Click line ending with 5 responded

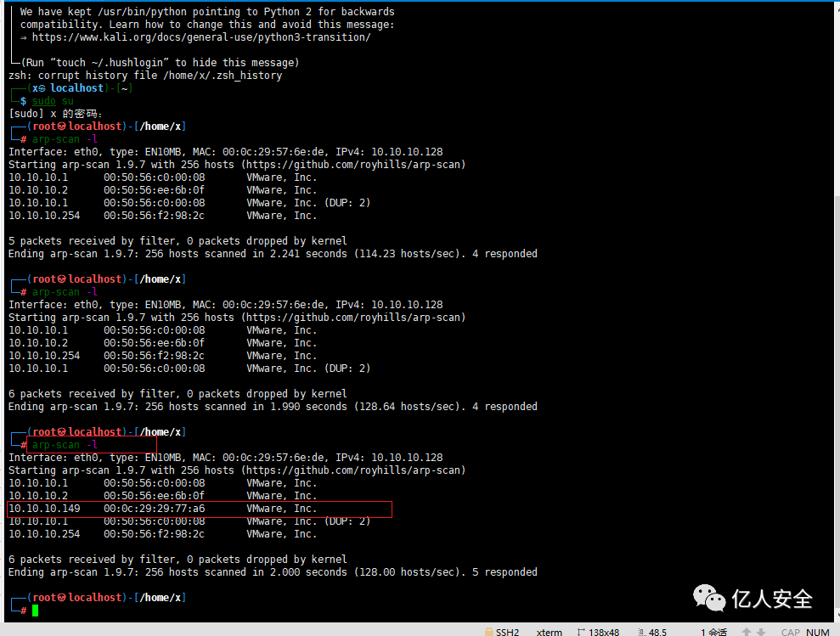[x=273, y=572]
